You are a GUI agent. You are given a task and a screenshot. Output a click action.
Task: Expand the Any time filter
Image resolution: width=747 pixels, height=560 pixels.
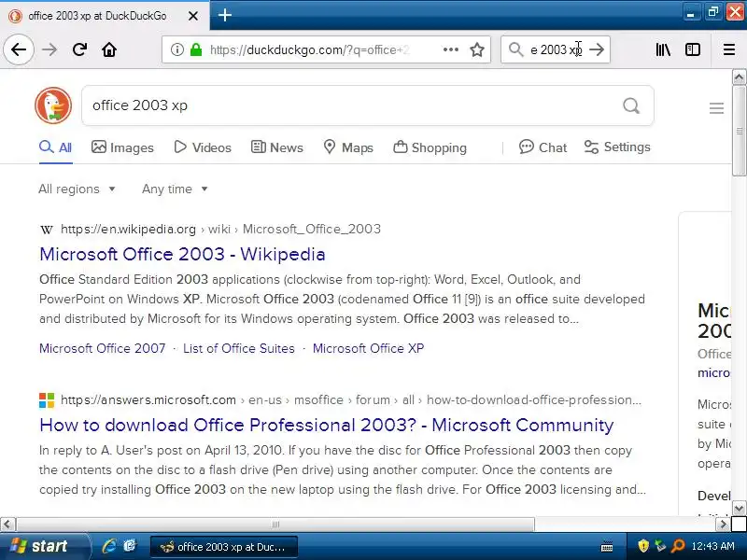[x=175, y=189]
